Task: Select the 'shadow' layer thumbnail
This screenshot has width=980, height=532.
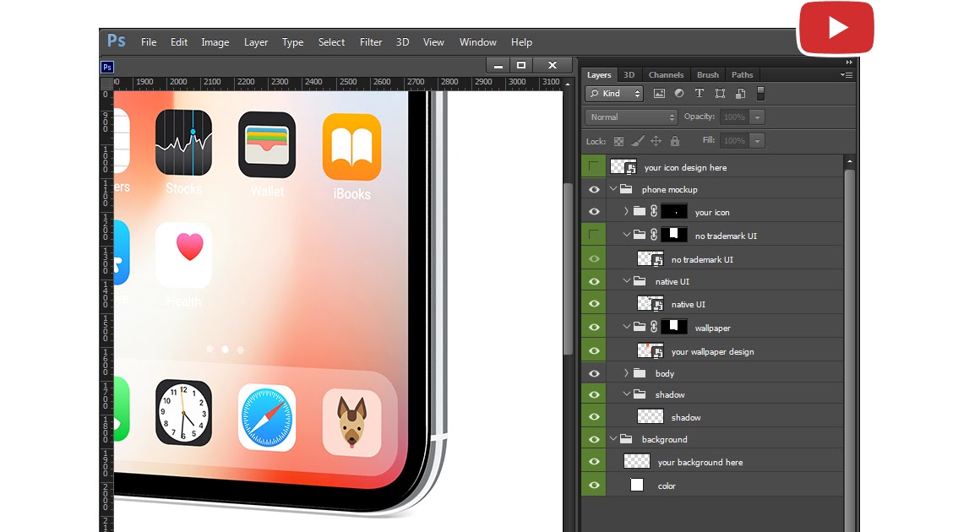Action: (x=650, y=416)
